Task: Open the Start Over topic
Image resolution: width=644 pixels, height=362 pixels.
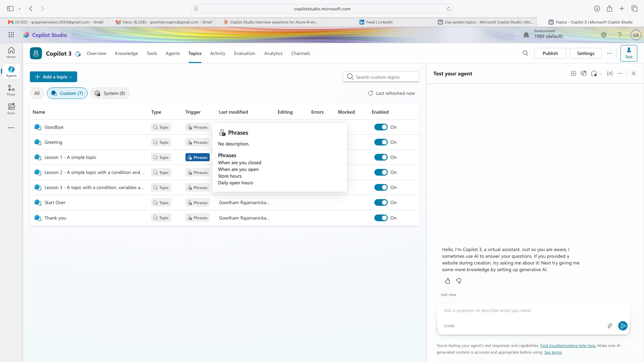Action: (x=55, y=202)
